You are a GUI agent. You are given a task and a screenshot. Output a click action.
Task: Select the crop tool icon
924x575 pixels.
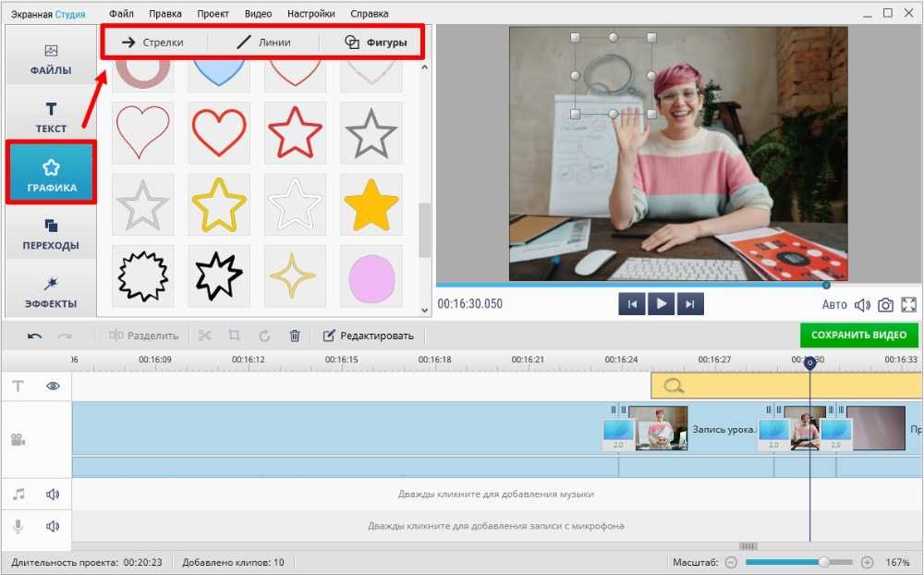pos(235,336)
